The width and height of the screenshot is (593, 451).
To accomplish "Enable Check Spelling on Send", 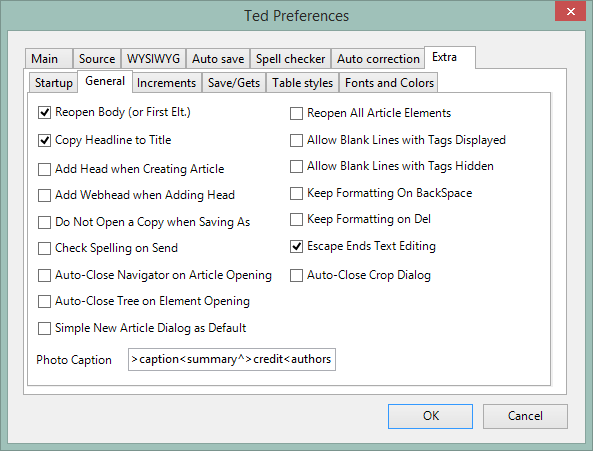I will point(45,249).
